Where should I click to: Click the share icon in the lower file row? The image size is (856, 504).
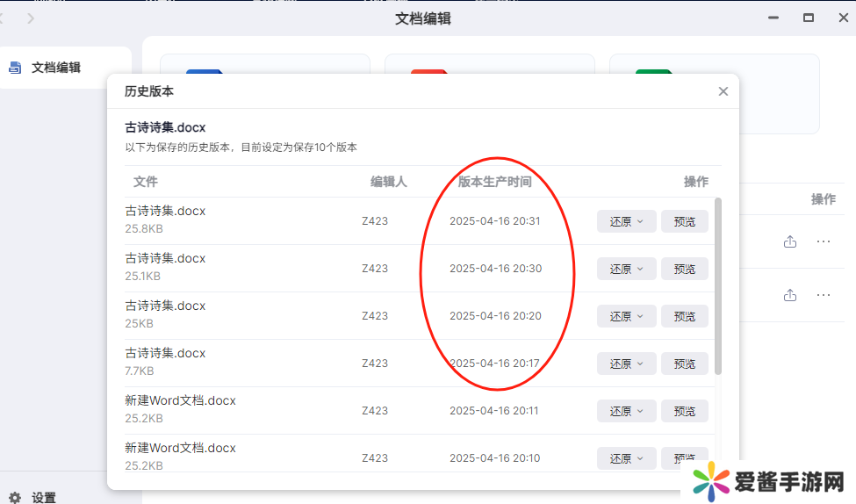point(790,295)
